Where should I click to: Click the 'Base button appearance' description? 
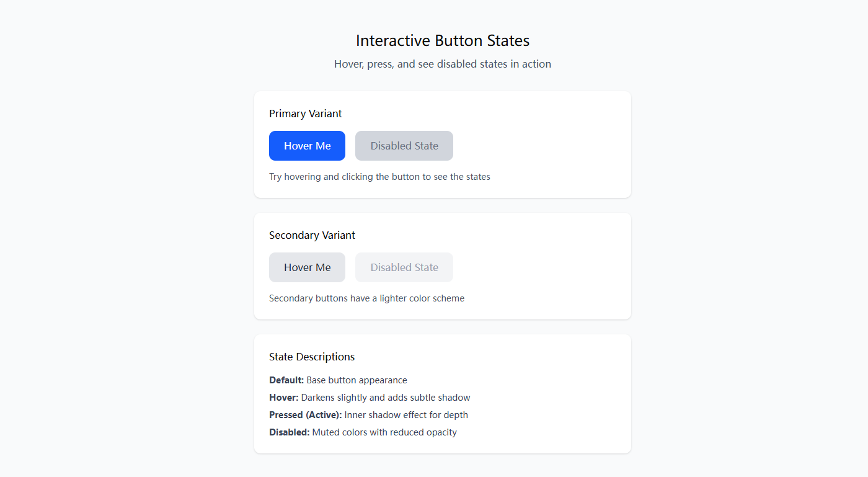pos(356,380)
